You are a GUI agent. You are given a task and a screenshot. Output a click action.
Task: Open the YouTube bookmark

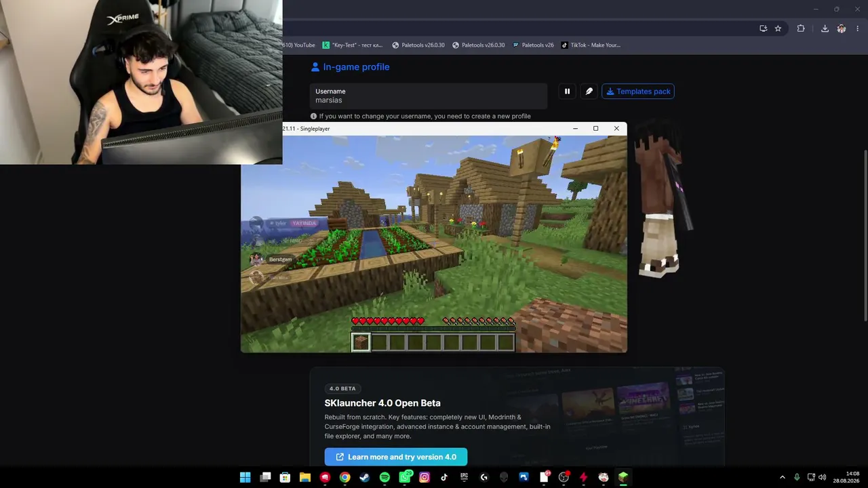(x=299, y=45)
